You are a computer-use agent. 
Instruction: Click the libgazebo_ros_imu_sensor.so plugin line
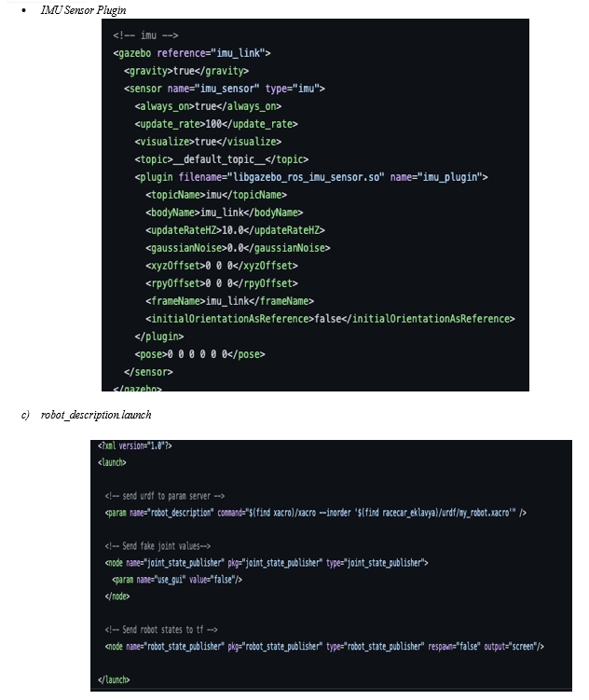[311, 177]
